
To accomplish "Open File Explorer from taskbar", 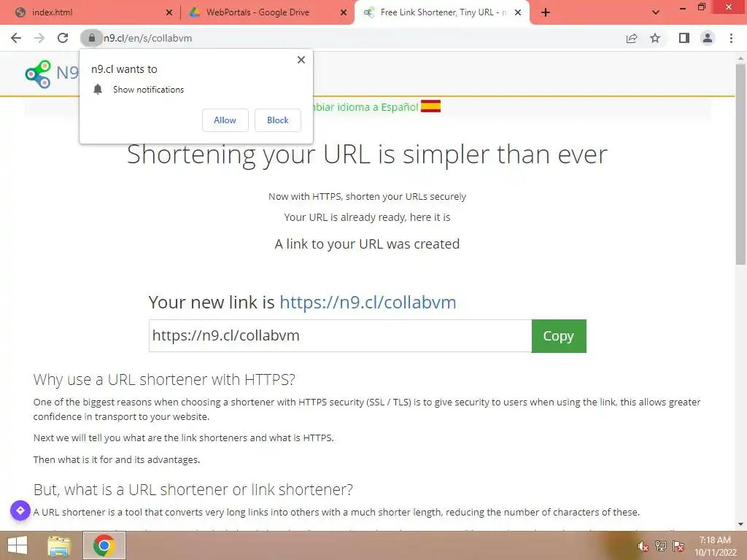I will pyautogui.click(x=59, y=545).
